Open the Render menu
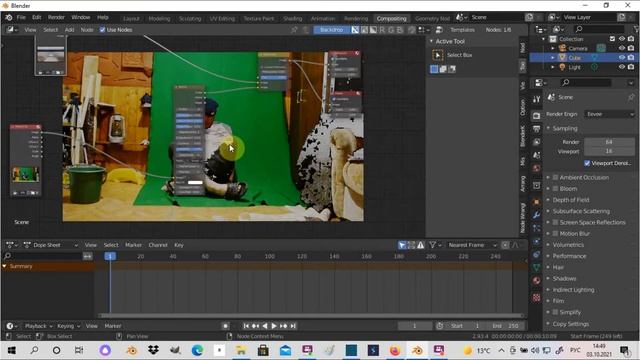 pyautogui.click(x=56, y=18)
